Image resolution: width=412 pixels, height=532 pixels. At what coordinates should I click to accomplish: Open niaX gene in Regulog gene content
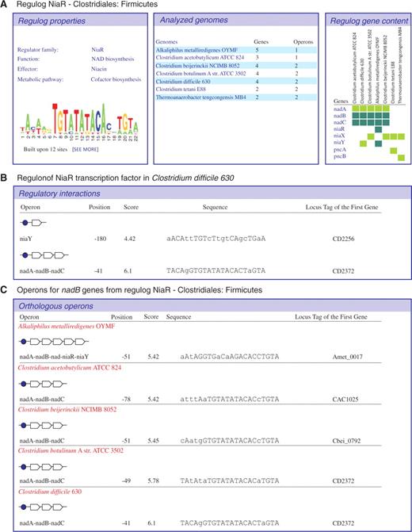(x=339, y=136)
